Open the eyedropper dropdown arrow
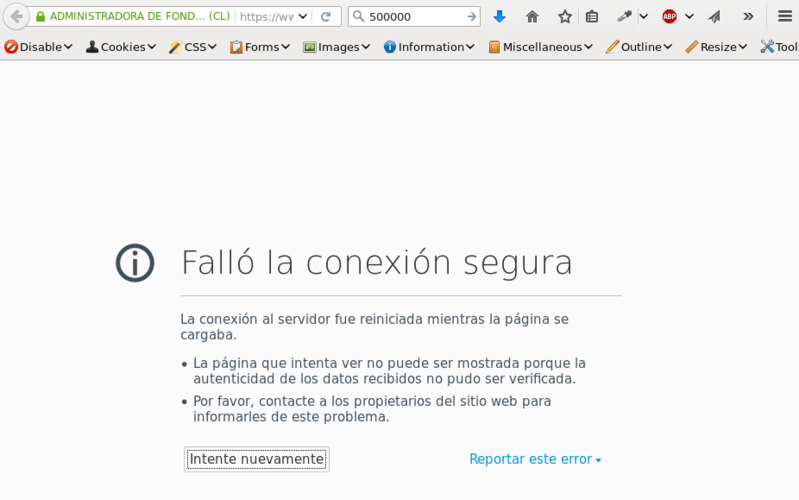Screen dimensions: 799x500 tap(643, 17)
